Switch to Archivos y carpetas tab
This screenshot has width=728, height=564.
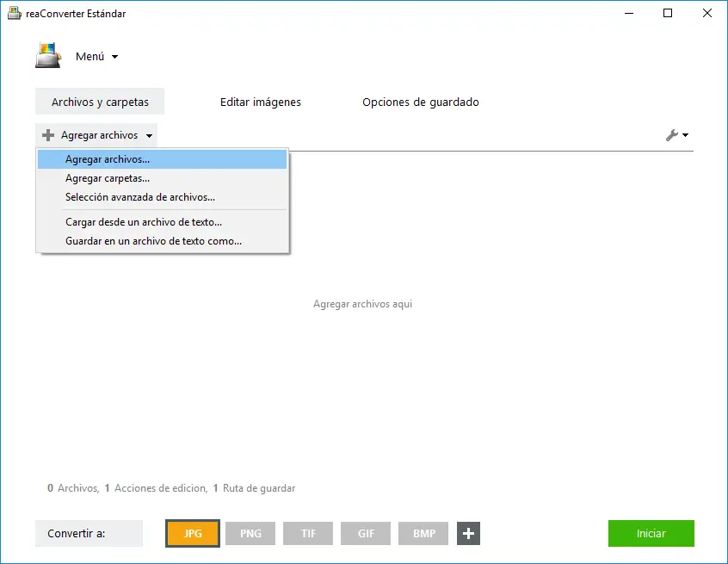coord(100,102)
